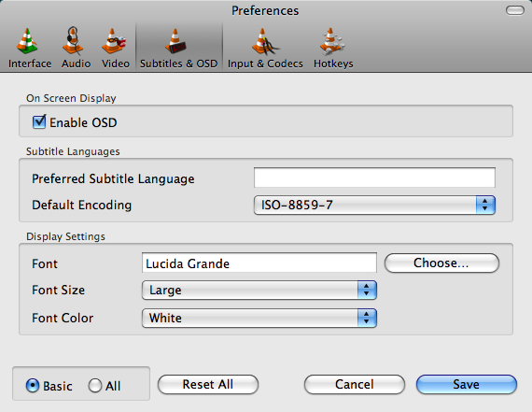Expand the Font Size Large dropdown
Screen dimensions: 532x412
259,290
